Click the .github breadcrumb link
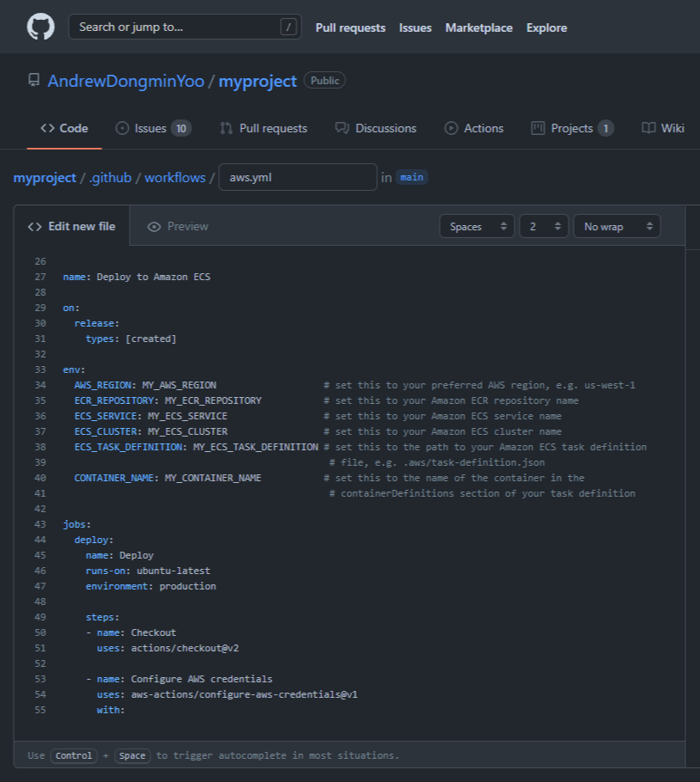 [110, 178]
